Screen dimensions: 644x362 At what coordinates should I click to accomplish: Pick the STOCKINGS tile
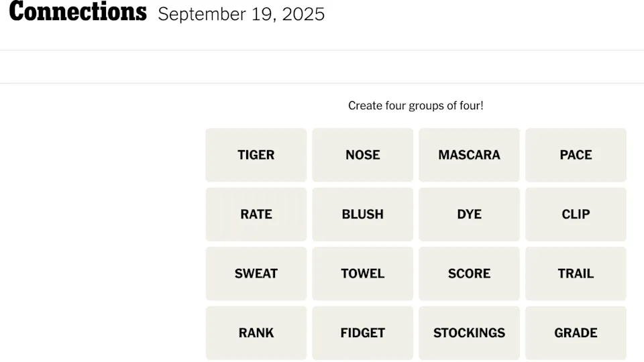coord(469,333)
